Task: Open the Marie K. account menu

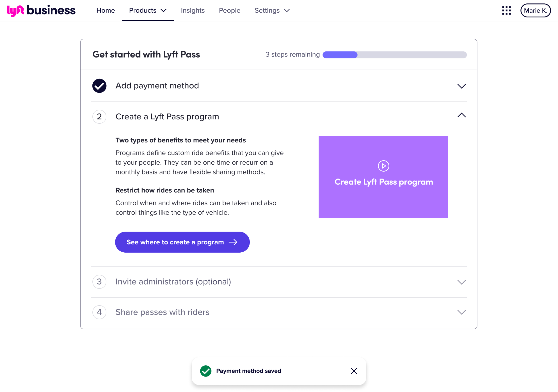Action: [x=535, y=11]
